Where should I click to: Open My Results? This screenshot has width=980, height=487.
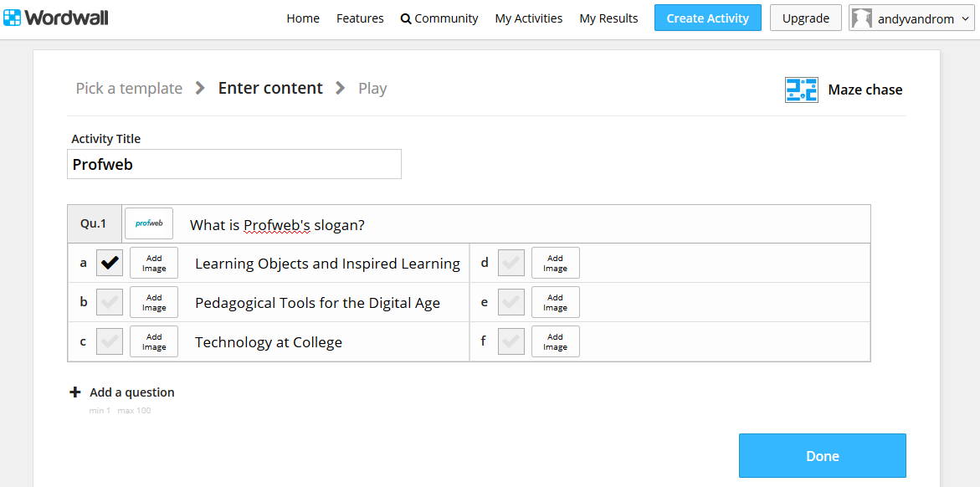pos(608,18)
